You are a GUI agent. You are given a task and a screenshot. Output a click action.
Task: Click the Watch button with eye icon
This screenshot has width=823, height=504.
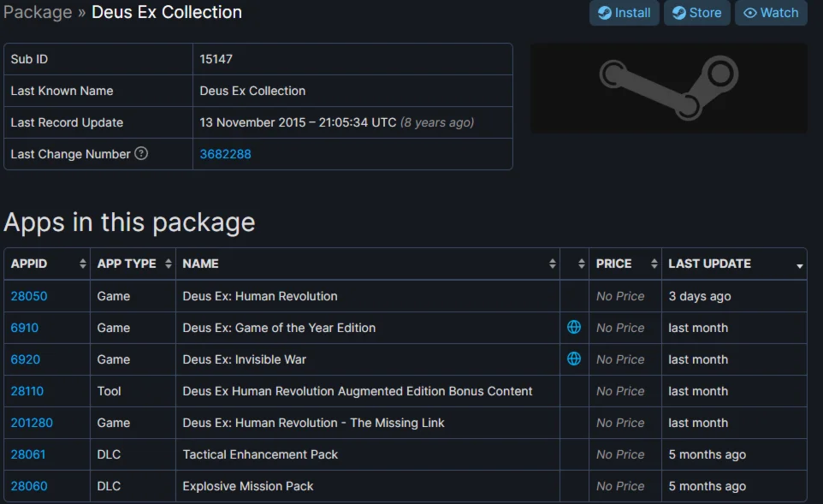tap(770, 13)
